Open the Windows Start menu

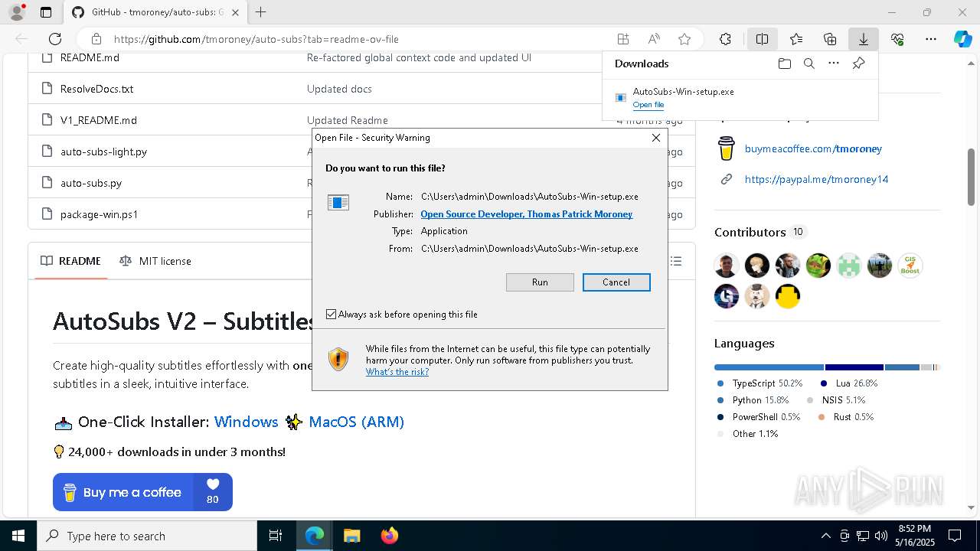(x=18, y=536)
